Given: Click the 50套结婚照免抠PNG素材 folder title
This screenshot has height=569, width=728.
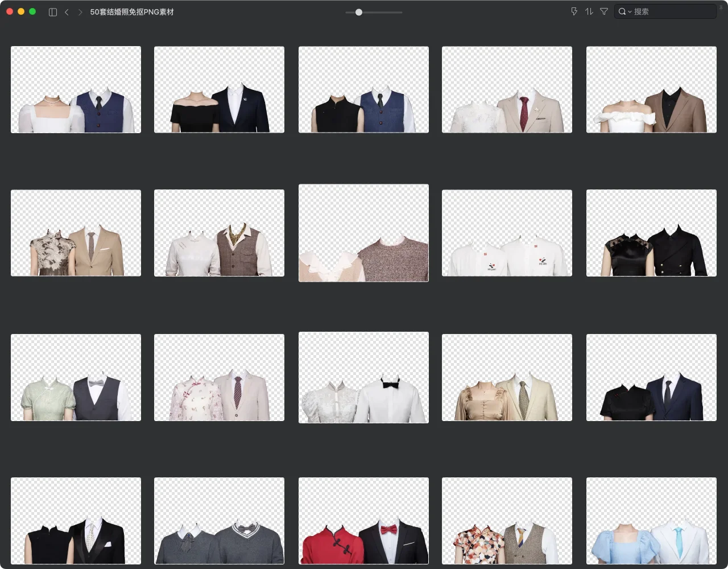Looking at the screenshot, I should [x=132, y=12].
